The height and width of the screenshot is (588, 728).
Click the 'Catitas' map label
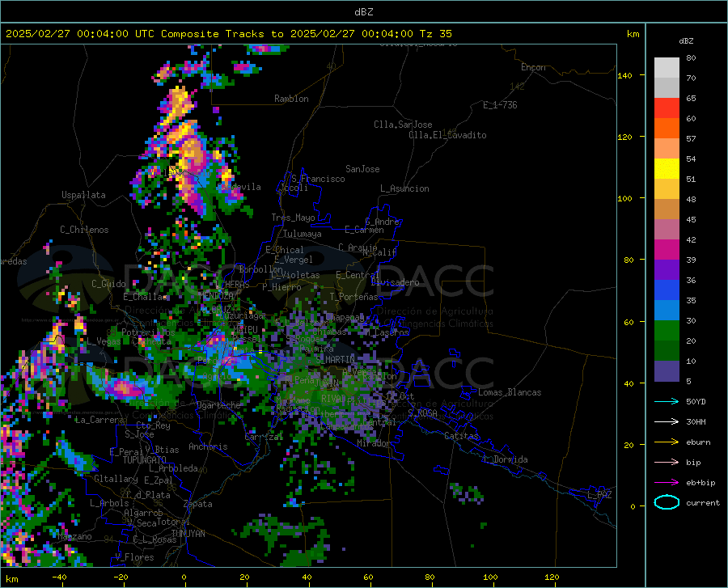[x=462, y=436]
